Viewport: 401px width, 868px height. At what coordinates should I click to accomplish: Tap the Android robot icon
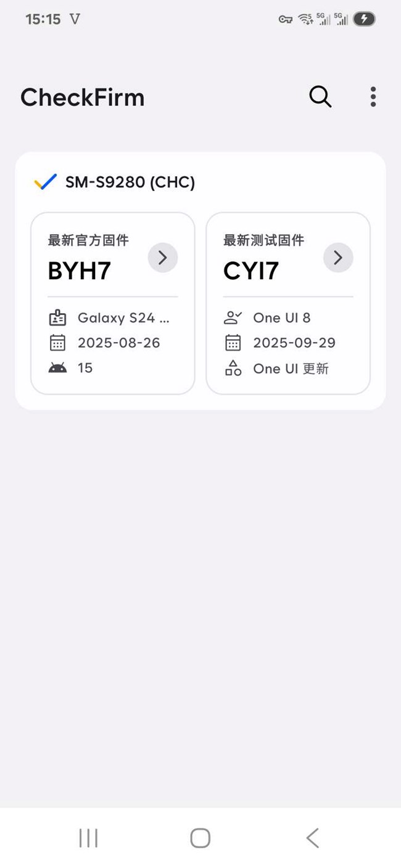(57, 368)
